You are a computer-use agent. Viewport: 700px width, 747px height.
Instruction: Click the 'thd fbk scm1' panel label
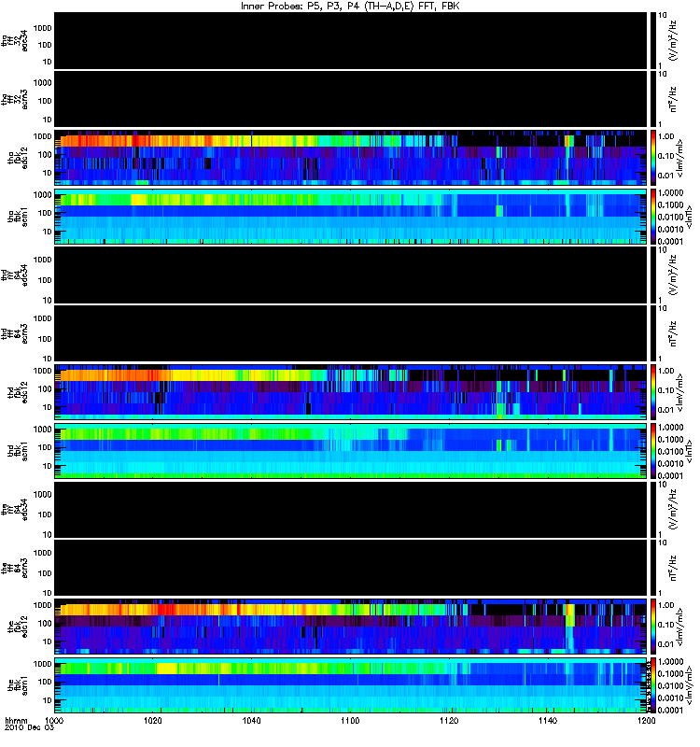[18, 451]
